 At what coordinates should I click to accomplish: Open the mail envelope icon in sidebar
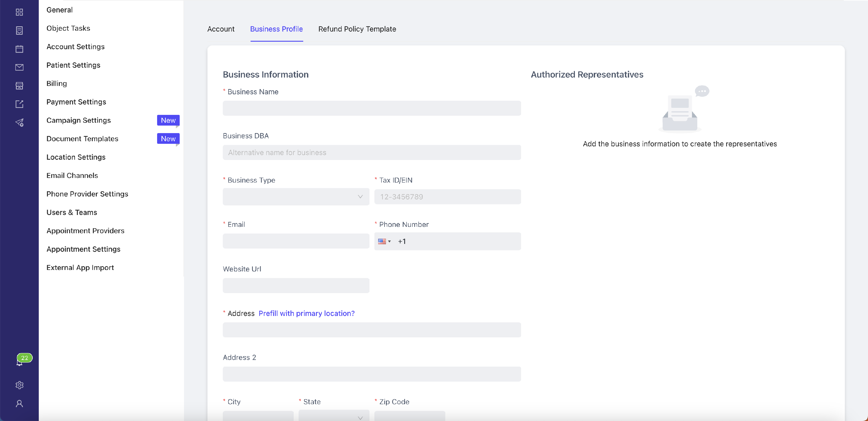(19, 67)
